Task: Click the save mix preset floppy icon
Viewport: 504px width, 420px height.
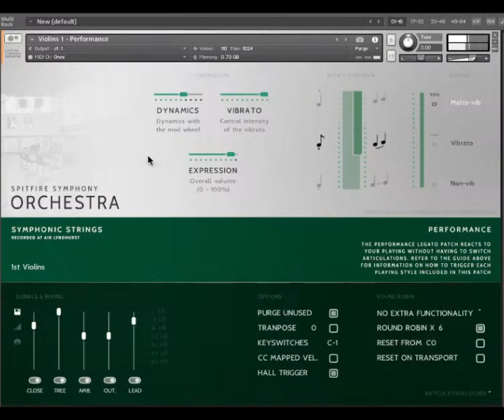Action: (x=17, y=311)
